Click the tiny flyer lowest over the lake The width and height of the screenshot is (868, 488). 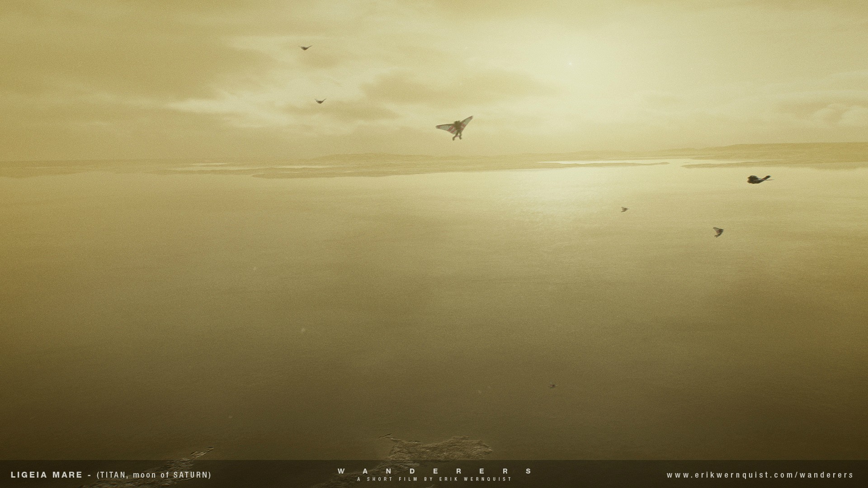[x=552, y=386]
